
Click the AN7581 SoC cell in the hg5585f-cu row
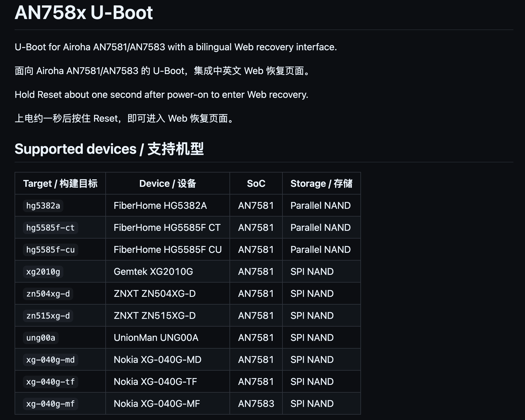coord(256,250)
